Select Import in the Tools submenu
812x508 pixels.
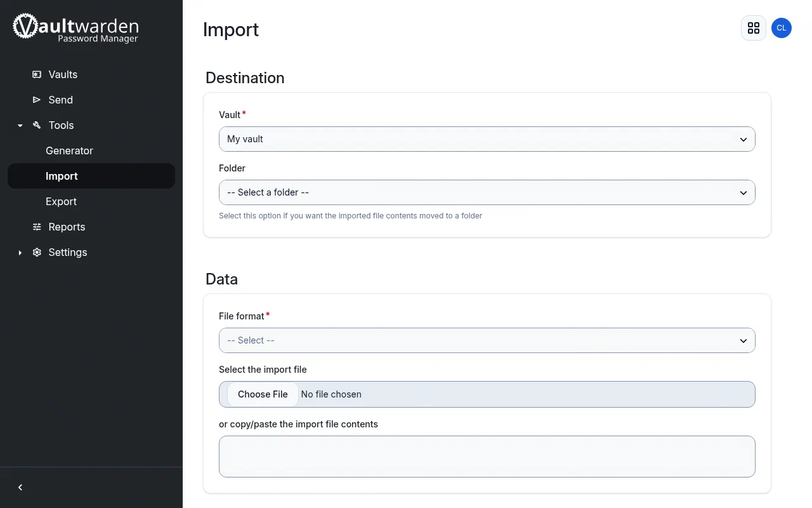[x=91, y=176]
